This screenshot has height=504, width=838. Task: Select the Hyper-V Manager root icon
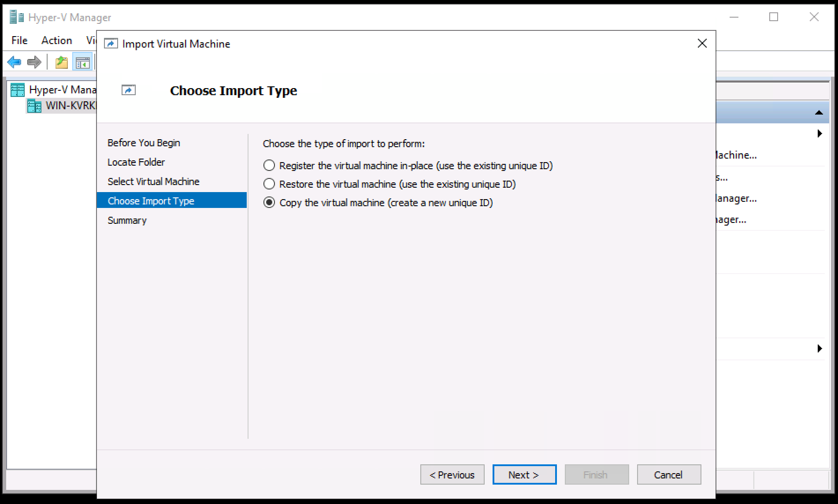(x=18, y=89)
